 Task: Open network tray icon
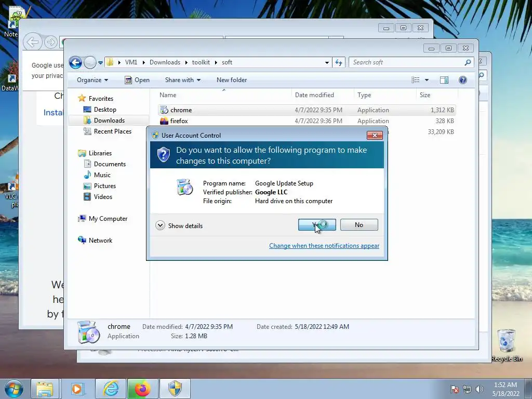click(467, 389)
